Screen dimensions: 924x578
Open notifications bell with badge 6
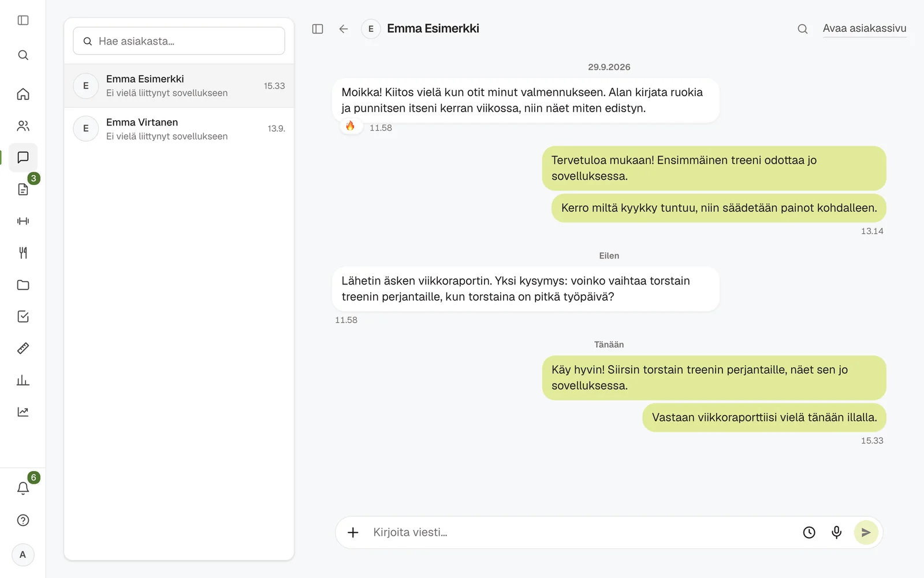click(23, 488)
